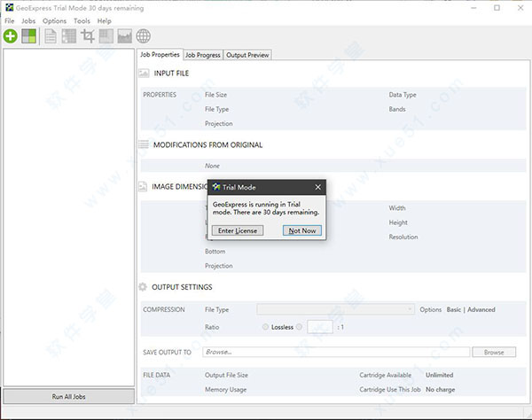Viewport: 532px width, 420px height.
Task: Switch to the Output Preview tab
Action: [x=247, y=55]
